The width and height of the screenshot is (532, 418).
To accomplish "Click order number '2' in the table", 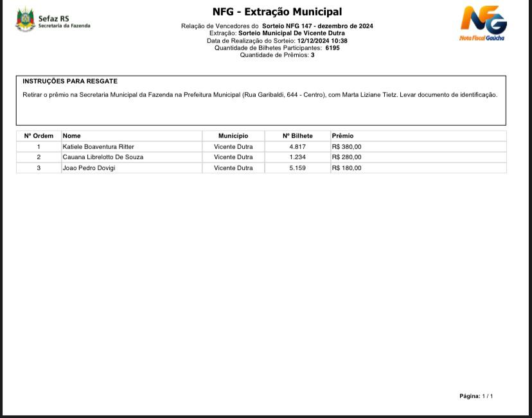I will pyautogui.click(x=39, y=157).
